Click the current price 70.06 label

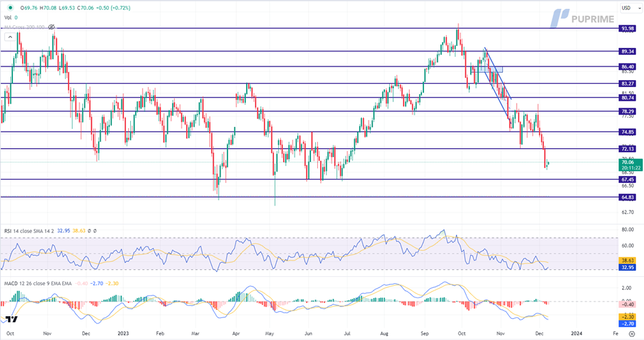coord(626,162)
